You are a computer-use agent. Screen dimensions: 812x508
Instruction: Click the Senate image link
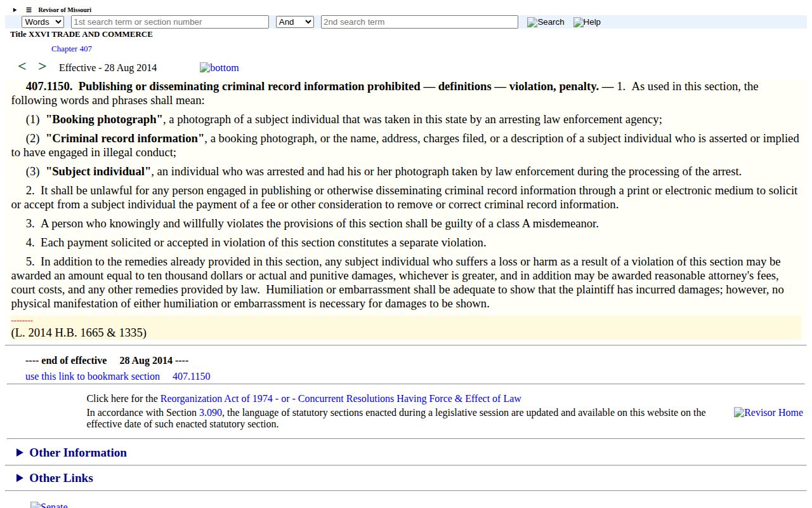pyautogui.click(x=49, y=505)
